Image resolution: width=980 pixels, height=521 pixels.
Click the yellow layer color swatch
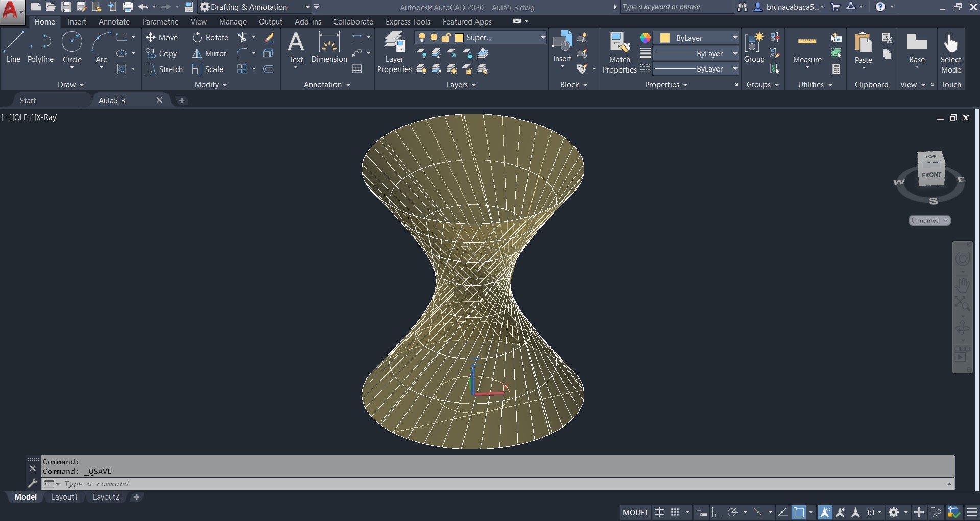coord(459,38)
